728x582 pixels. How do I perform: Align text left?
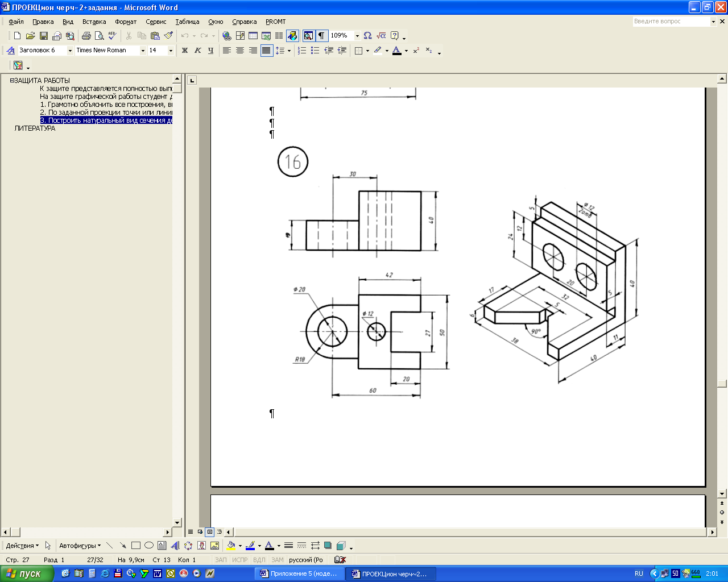click(x=227, y=51)
